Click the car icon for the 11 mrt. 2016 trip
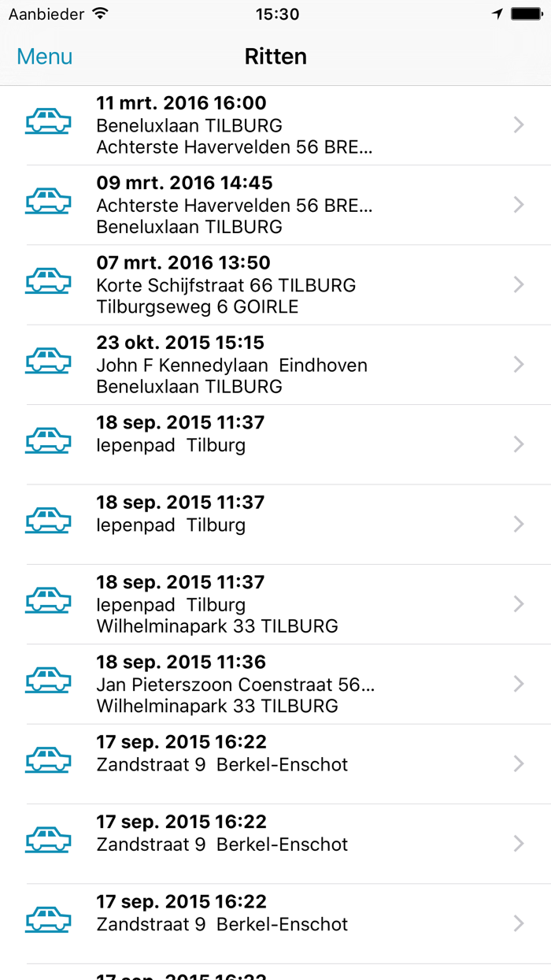 (x=48, y=123)
